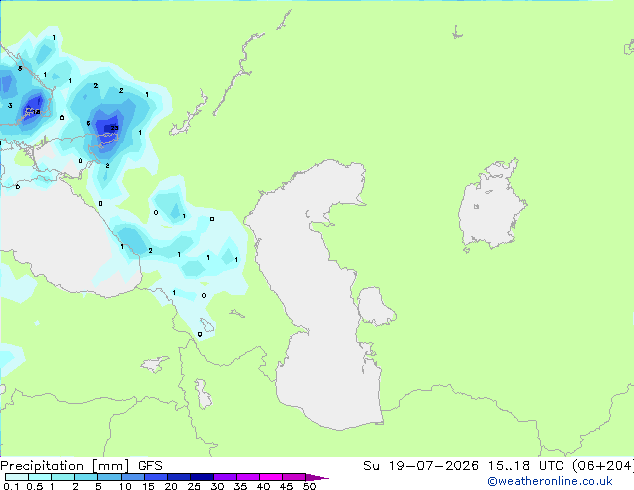This screenshot has width=634, height=490.
Task: Click legend scale label '25'
Action: click(x=194, y=486)
